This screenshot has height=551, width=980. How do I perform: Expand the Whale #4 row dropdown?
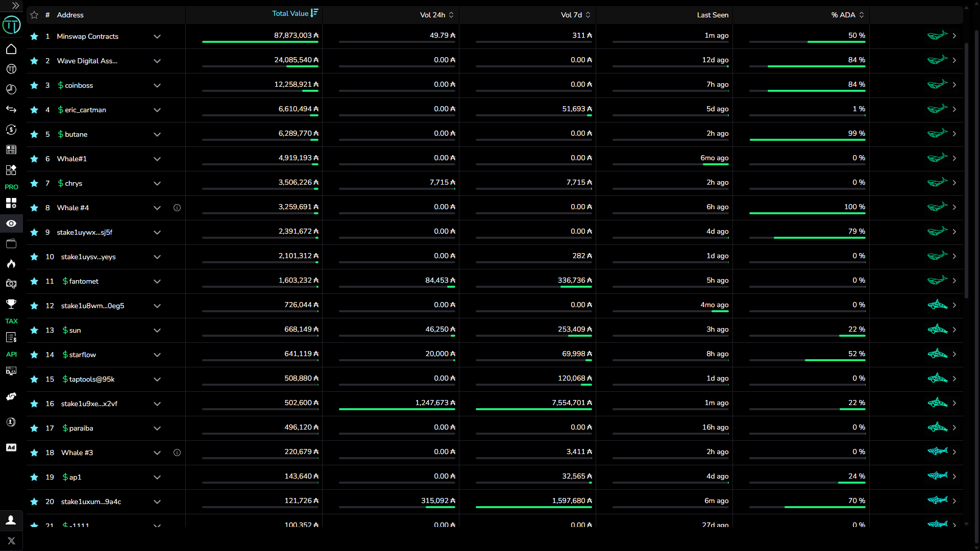157,208
